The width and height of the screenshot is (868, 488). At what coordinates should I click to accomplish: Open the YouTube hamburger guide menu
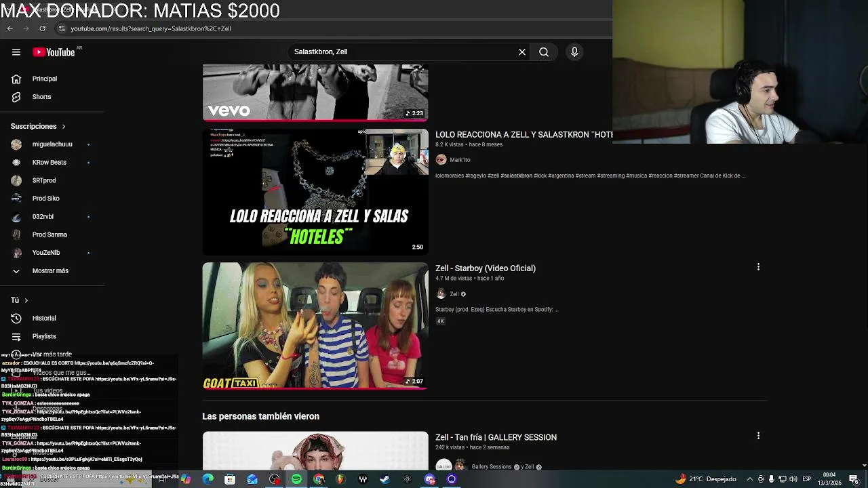coord(16,52)
